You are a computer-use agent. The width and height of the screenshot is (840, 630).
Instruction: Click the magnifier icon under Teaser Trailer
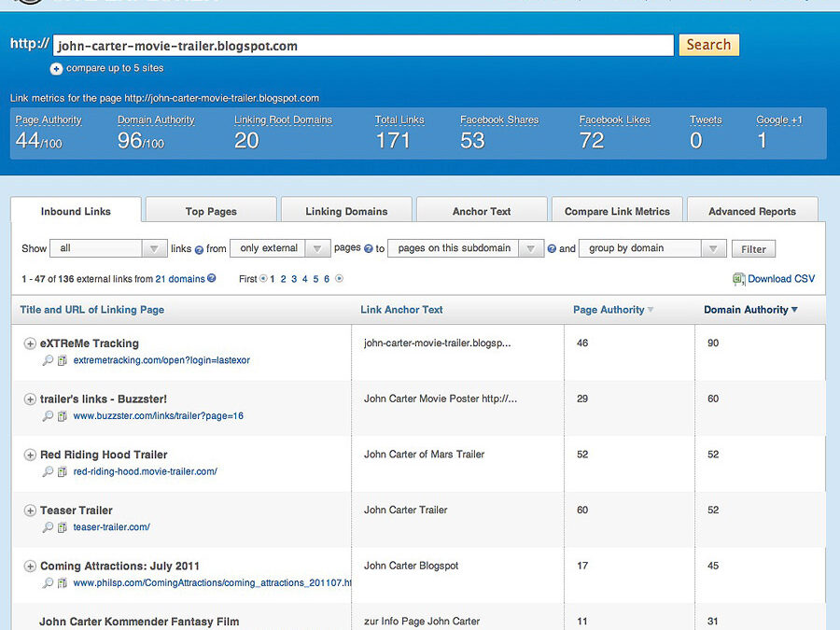click(x=49, y=527)
